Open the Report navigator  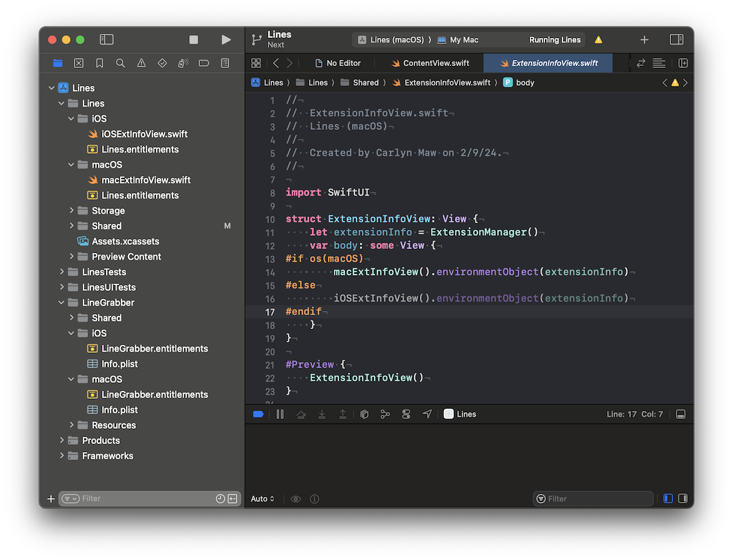click(x=225, y=63)
